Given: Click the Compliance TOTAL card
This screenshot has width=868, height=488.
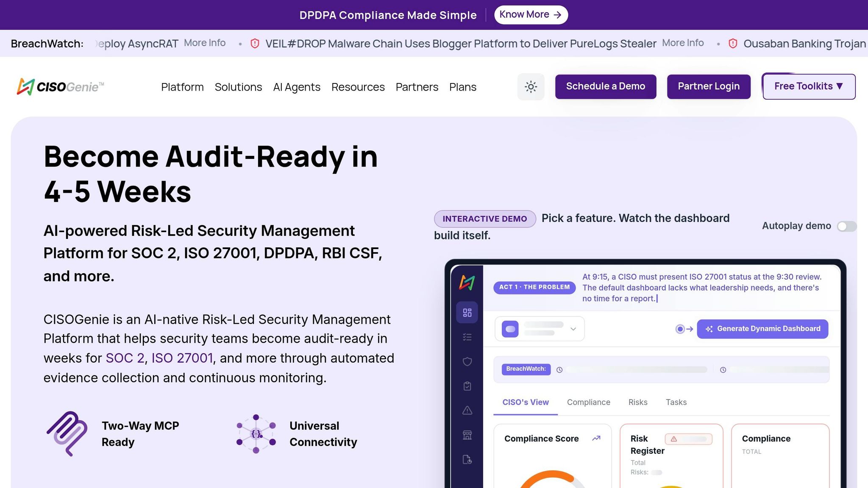Looking at the screenshot, I should pos(780,456).
